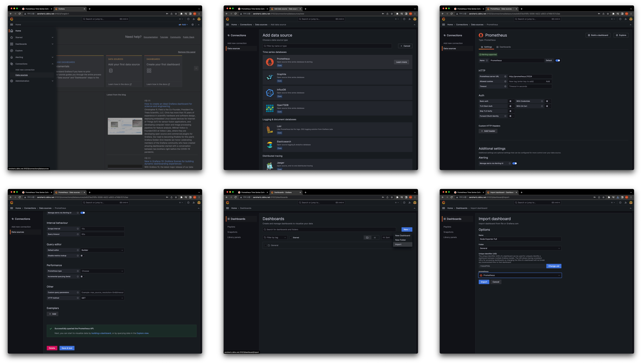The width and height of the screenshot is (642, 364).
Task: Click help question-mark icon in Home window top bar
Action: click(188, 19)
